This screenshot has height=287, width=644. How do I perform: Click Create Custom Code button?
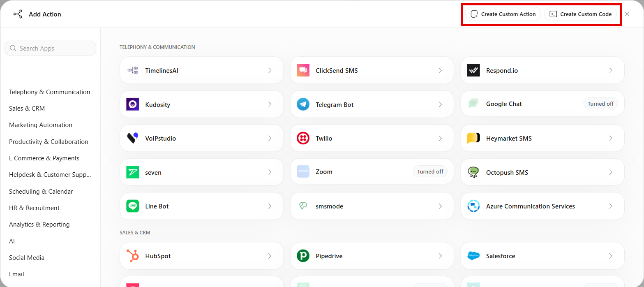click(580, 14)
